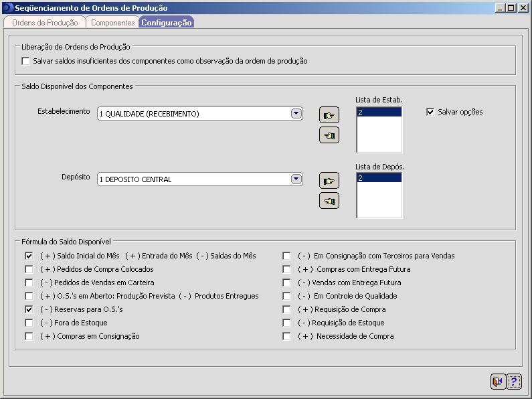The width and height of the screenshot is (532, 399).
Task: Click add deposit hand-pointing-right icon
Action: point(329,180)
